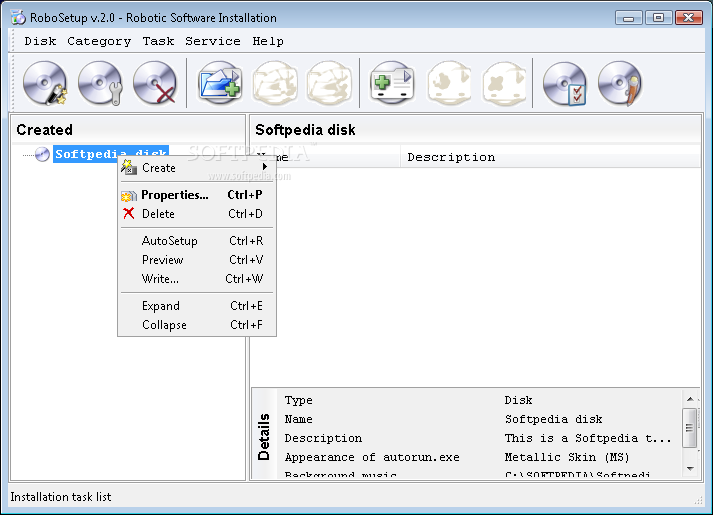Select AutoSetup in the context menu
713x515 pixels.
(x=196, y=240)
